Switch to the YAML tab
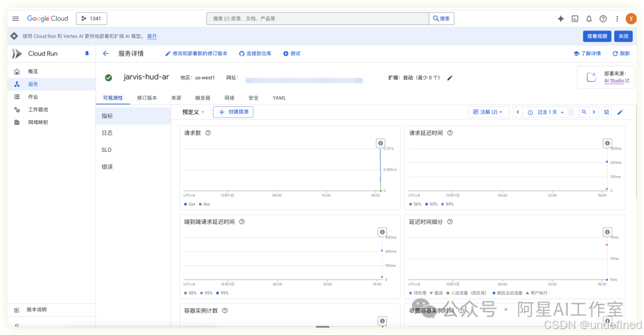The image size is (644, 335). (x=279, y=98)
